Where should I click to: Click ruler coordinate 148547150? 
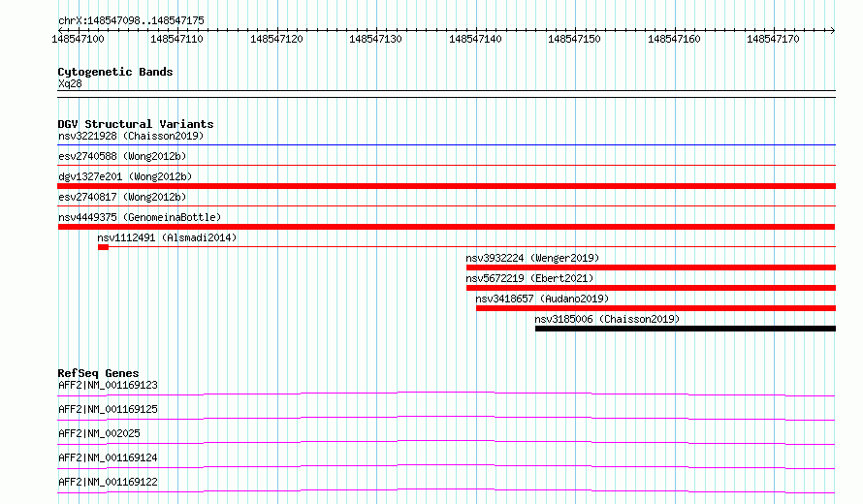pyautogui.click(x=574, y=39)
